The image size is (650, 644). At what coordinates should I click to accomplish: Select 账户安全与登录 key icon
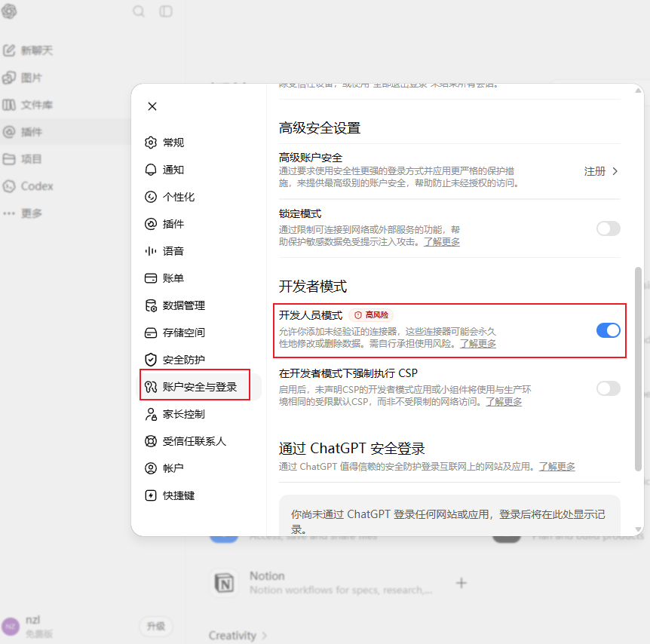(x=151, y=387)
